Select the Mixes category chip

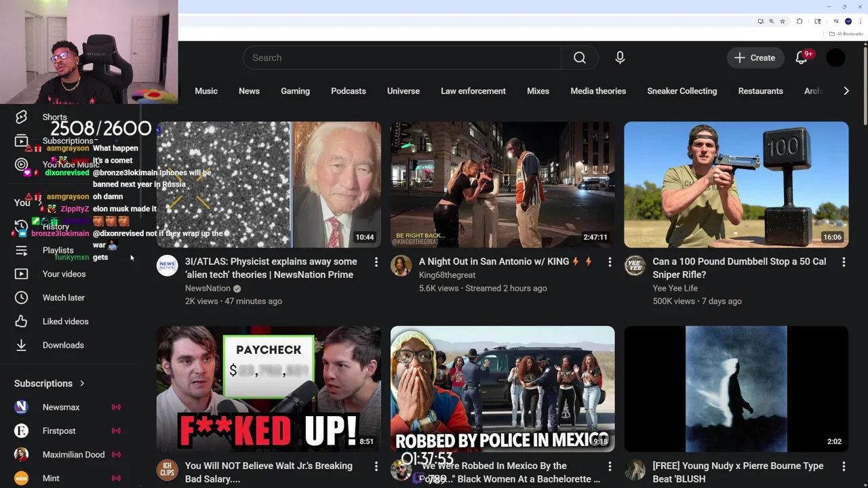point(538,91)
